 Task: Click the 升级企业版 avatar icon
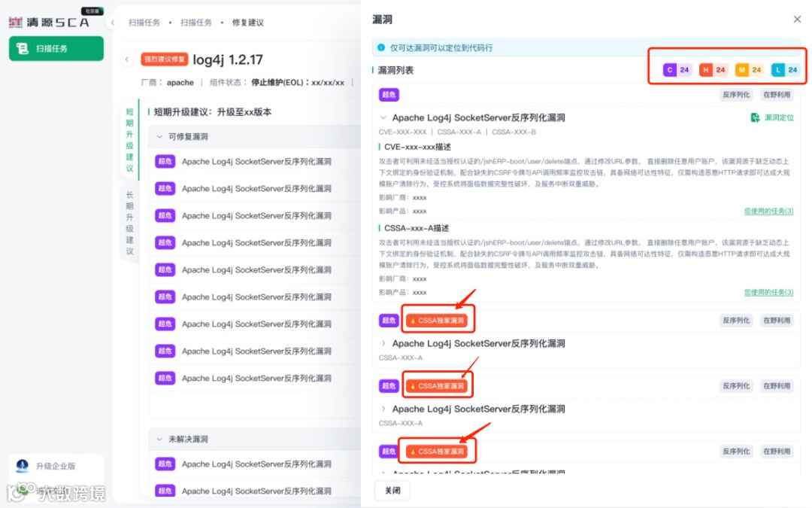coord(22,466)
